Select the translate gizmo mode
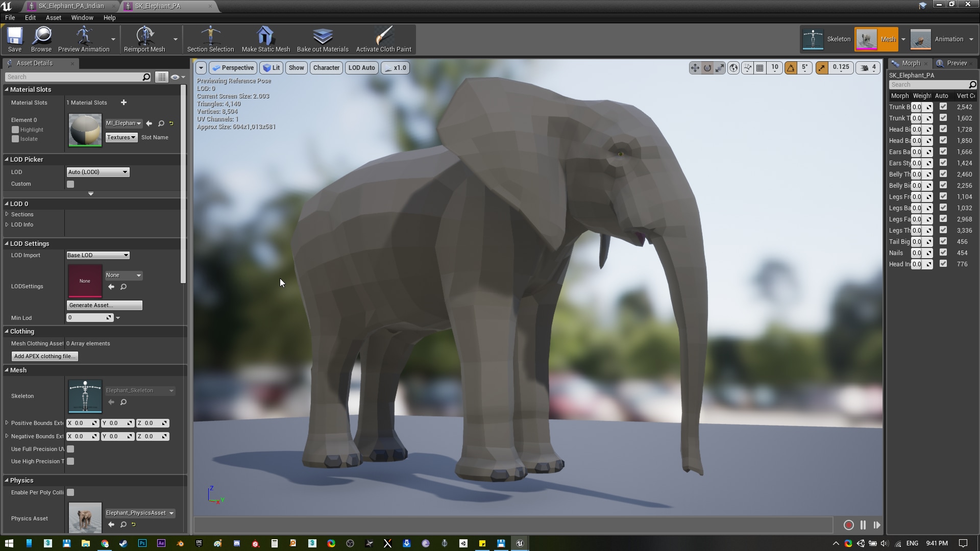 pos(695,68)
